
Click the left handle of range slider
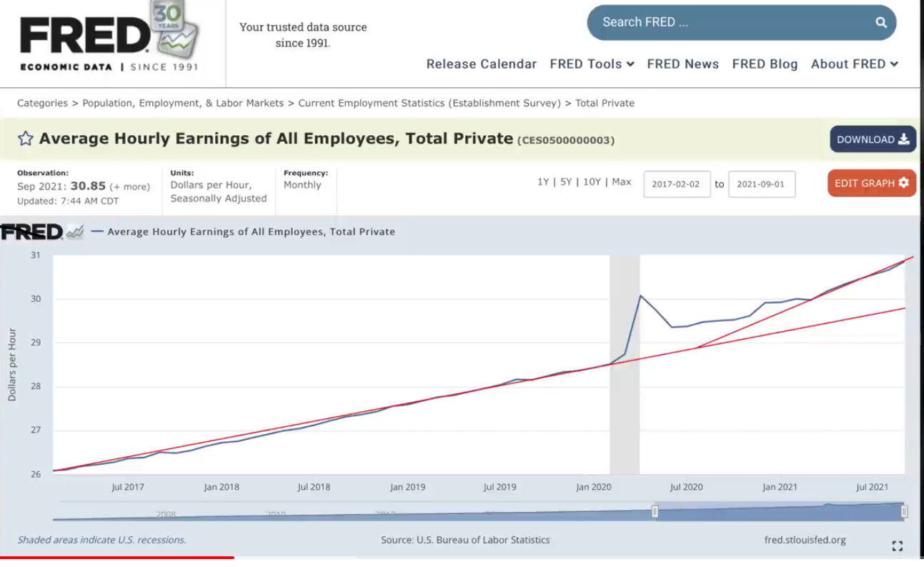pyautogui.click(x=655, y=512)
